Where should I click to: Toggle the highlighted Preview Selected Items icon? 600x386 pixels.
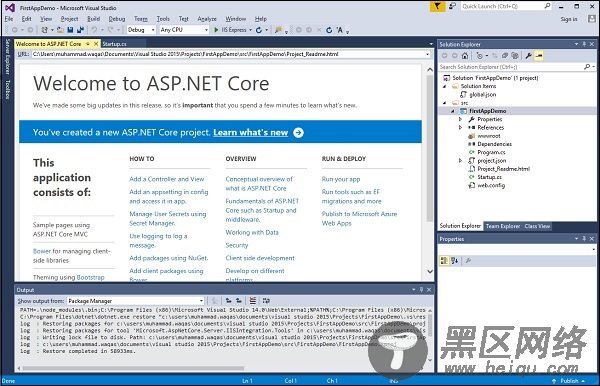point(539,56)
